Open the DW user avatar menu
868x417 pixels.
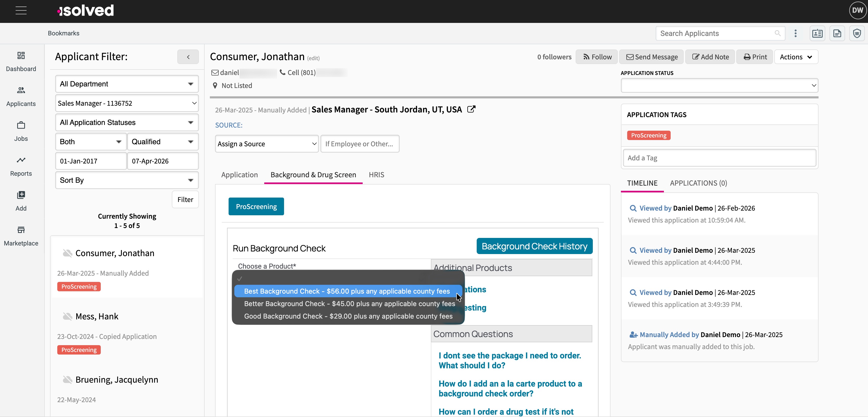(857, 10)
